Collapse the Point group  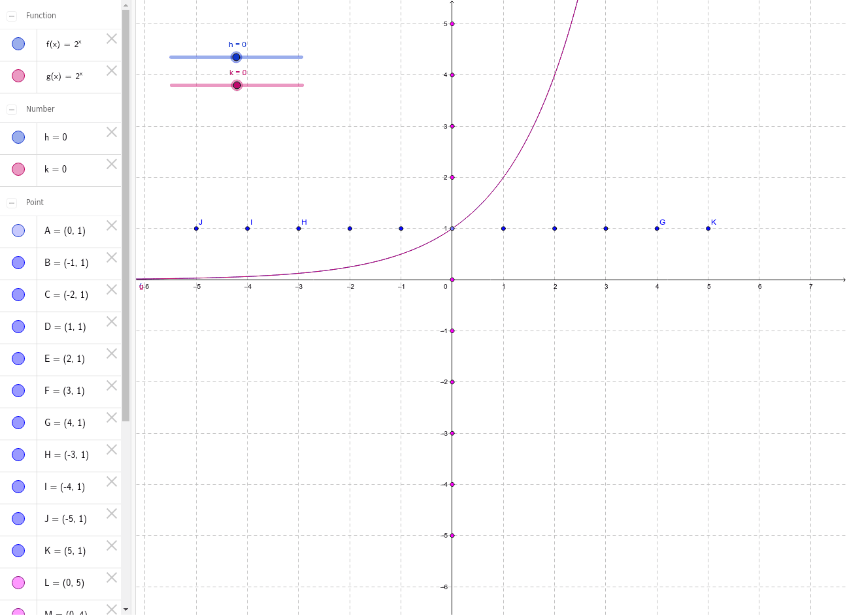[x=12, y=203]
